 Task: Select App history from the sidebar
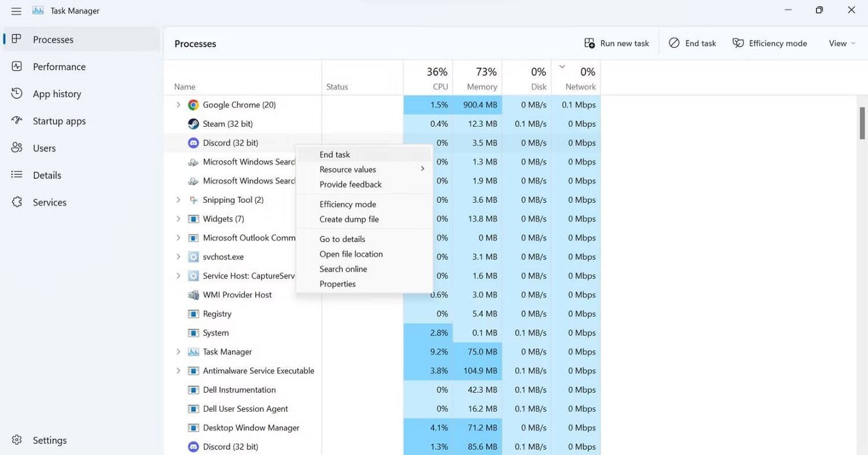pyautogui.click(x=57, y=93)
